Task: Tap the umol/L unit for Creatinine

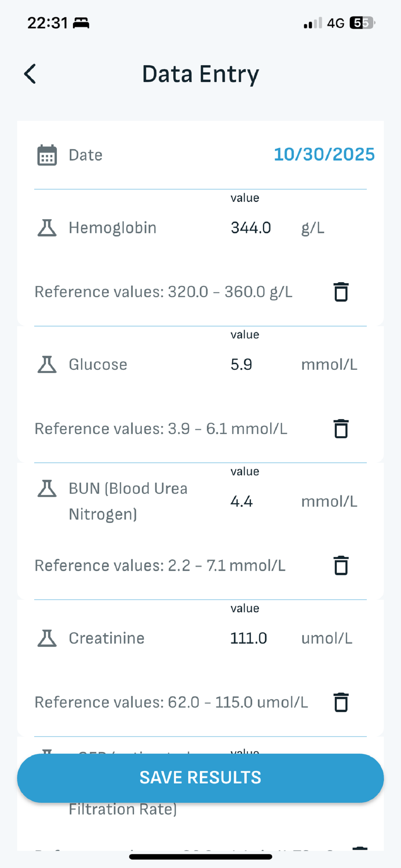Action: 326,638
